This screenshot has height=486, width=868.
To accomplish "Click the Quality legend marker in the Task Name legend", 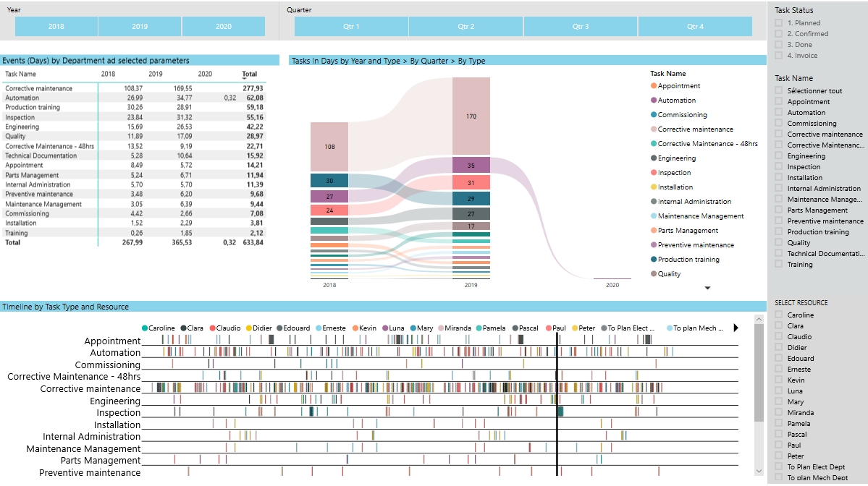I will pos(652,273).
